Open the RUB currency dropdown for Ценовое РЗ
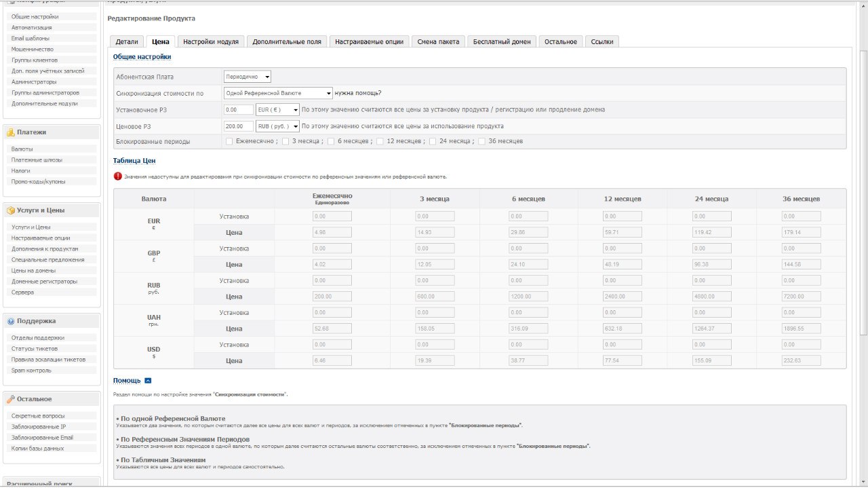The width and height of the screenshot is (868, 488). (277, 126)
